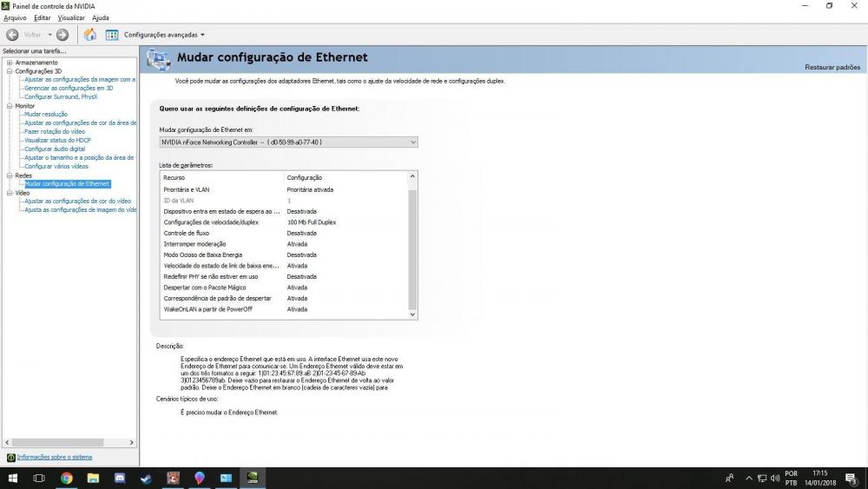
Task: Select the Controle de fluxo parameter row
Action: pyautogui.click(x=187, y=233)
